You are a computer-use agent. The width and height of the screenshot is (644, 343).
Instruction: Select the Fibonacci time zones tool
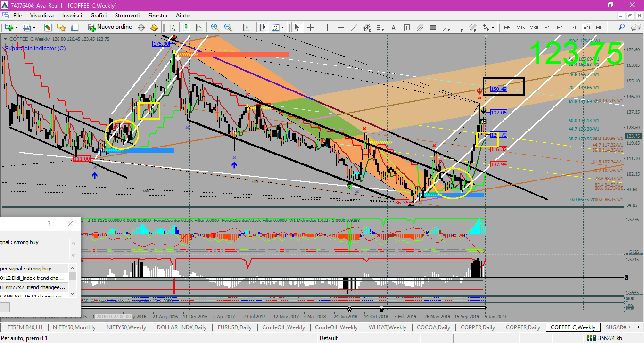459,27
